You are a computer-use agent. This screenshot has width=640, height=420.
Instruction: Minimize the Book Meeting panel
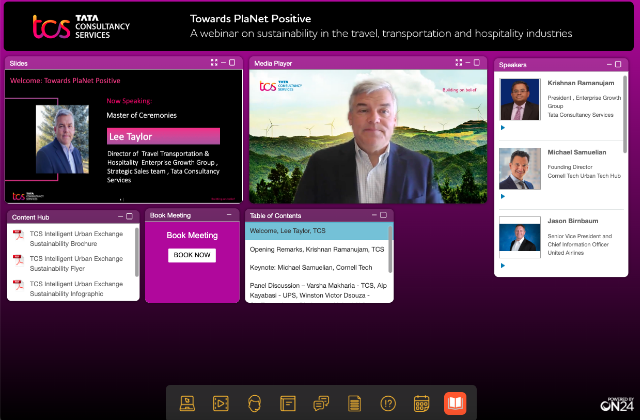[229, 214]
